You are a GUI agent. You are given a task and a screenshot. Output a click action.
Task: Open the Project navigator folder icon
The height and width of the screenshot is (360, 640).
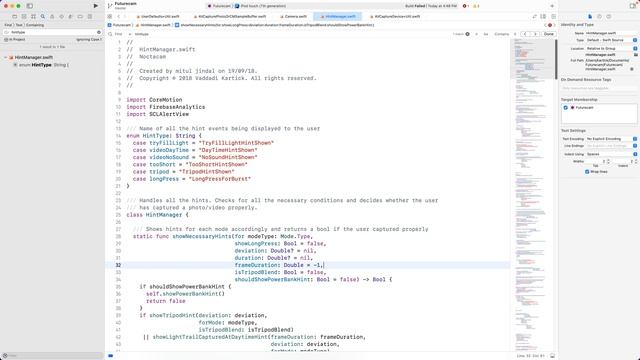pos(15,17)
